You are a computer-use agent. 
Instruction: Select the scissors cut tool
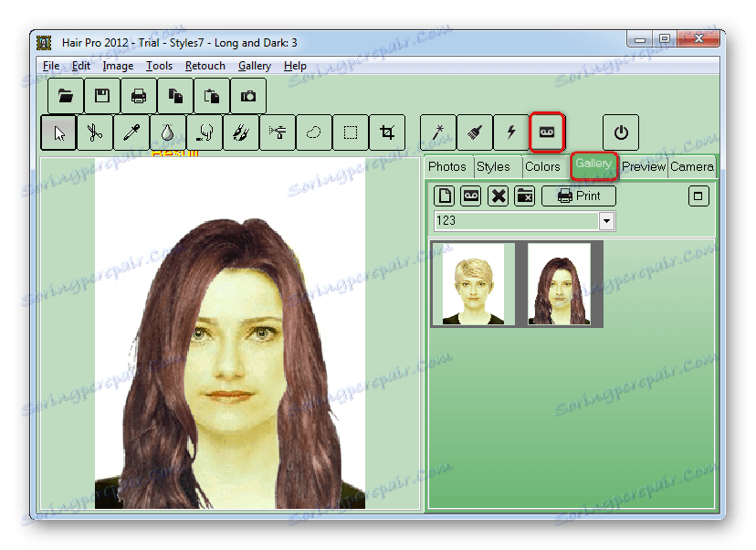95,132
